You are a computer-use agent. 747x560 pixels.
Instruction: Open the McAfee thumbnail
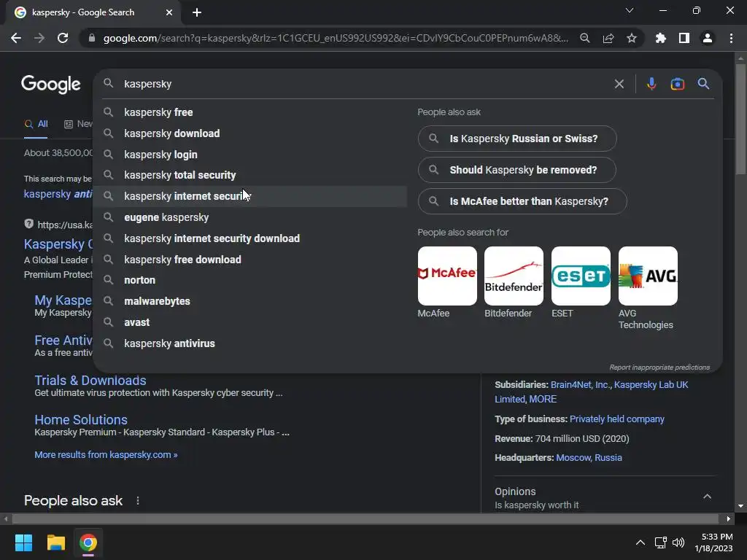(447, 276)
